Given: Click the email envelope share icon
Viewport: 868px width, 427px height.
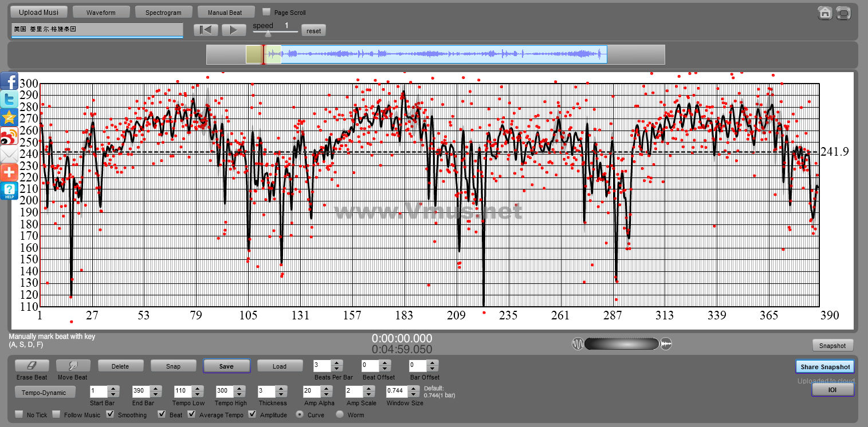Looking at the screenshot, I should pyautogui.click(x=9, y=155).
